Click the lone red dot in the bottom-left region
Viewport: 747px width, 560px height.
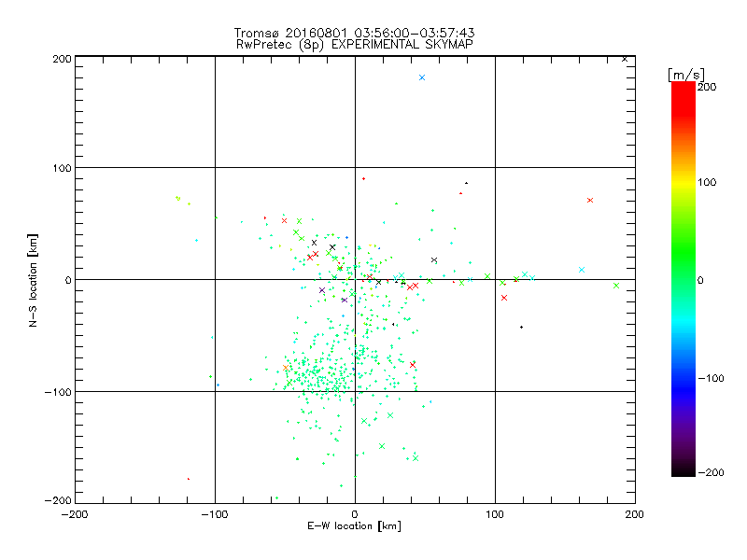[189, 479]
